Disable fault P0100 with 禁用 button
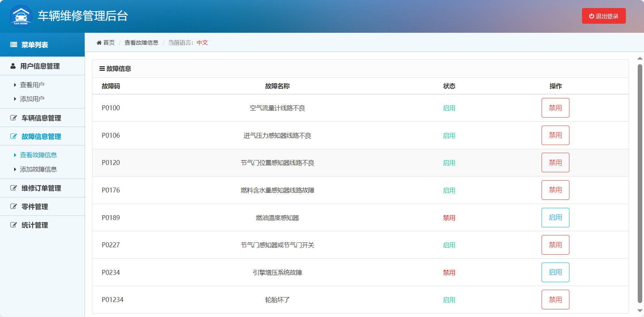This screenshot has width=644, height=317. coord(555,108)
